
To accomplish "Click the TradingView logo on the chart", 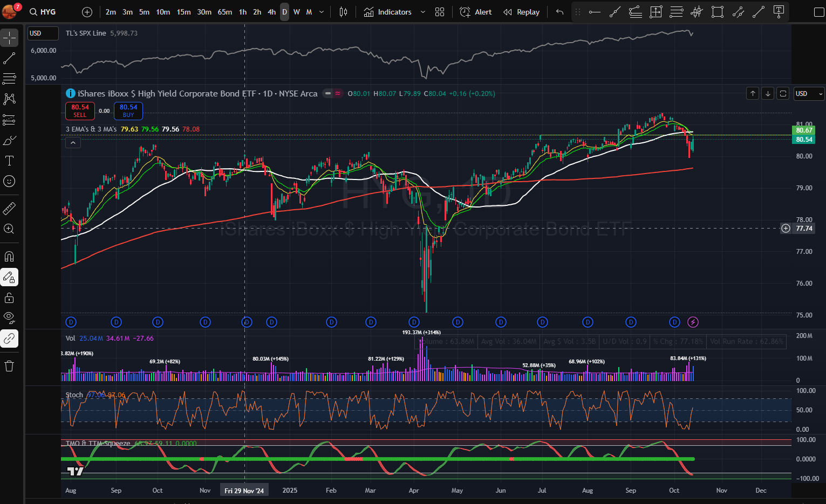I will click(x=76, y=472).
